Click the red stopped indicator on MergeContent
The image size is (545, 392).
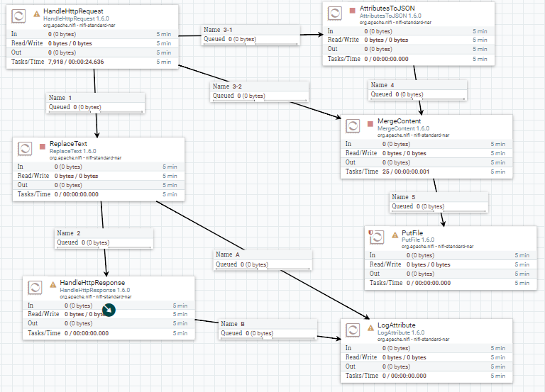pos(370,125)
